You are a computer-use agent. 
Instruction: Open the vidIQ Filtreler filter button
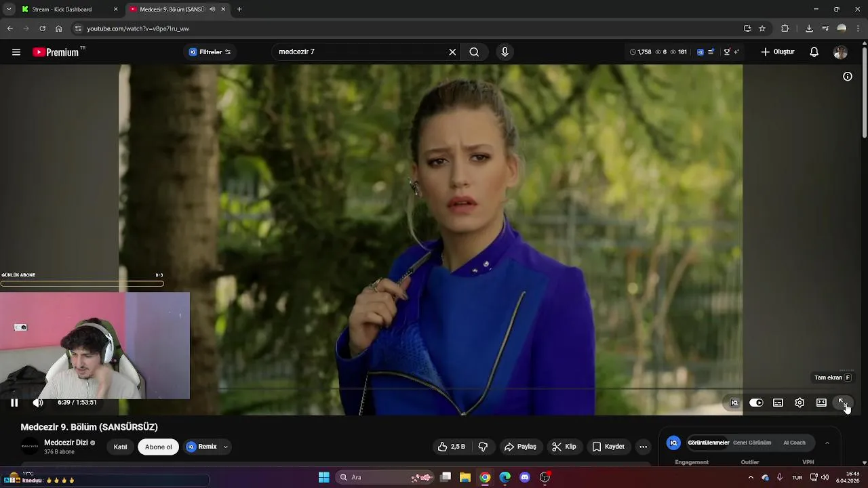click(210, 52)
